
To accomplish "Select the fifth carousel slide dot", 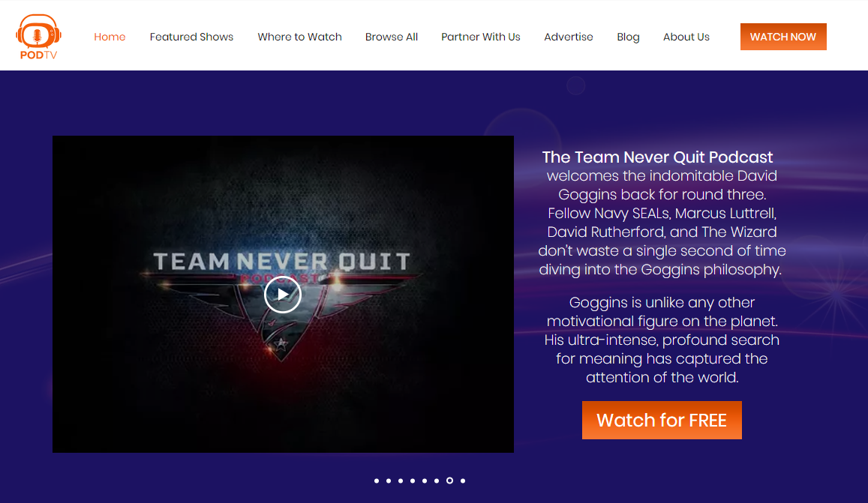I will coord(425,481).
